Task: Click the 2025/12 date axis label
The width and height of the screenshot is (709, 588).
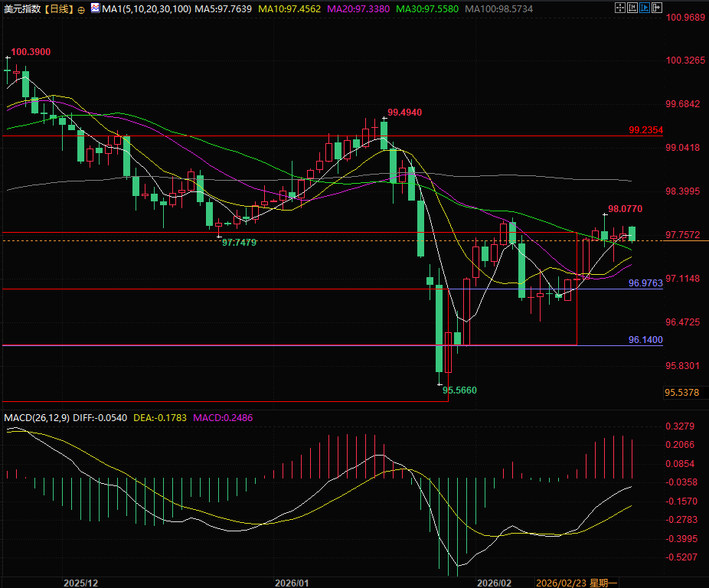Action: point(80,583)
